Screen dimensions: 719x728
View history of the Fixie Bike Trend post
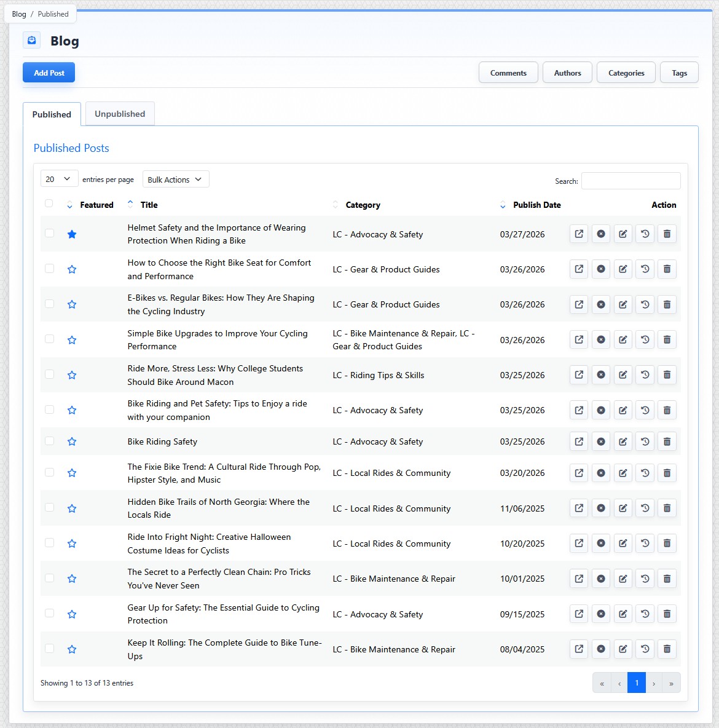coord(645,473)
